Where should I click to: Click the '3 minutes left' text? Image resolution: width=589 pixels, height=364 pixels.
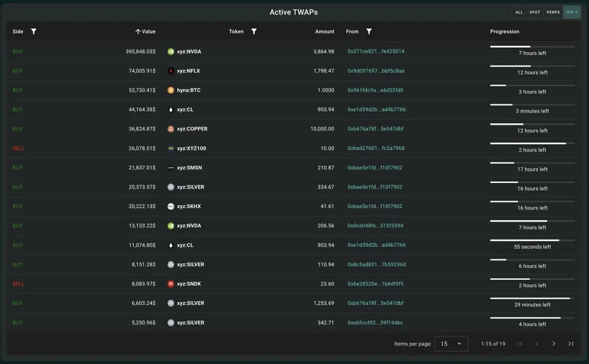533,111
